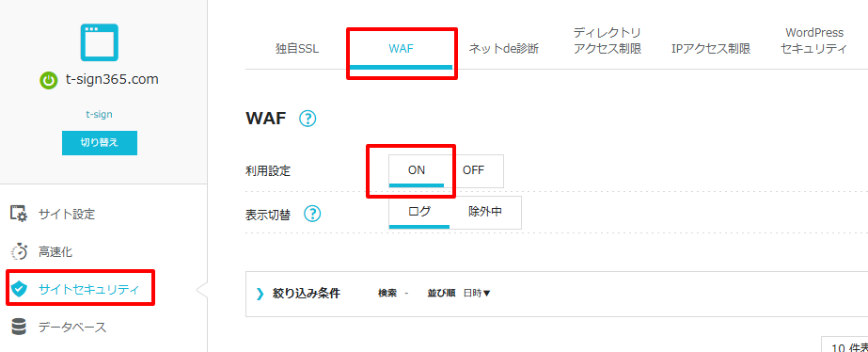Expand the 絞り込み条件 filter panel
This screenshot has height=352, width=868.
click(298, 294)
